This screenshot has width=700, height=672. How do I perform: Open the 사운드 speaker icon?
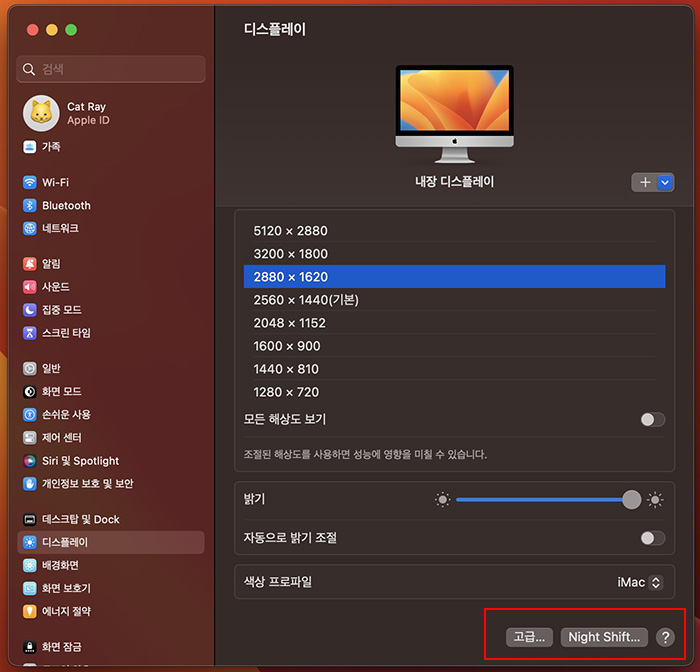coord(29,287)
